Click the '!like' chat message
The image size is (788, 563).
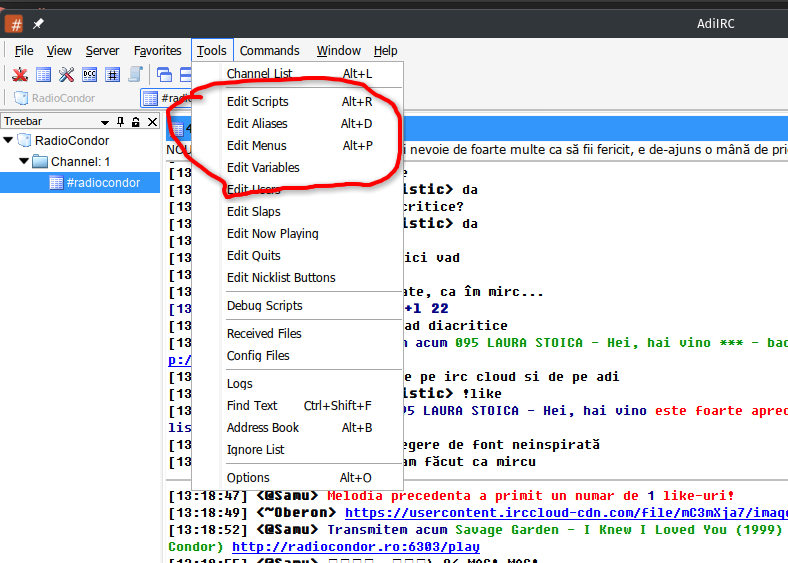[x=481, y=394]
